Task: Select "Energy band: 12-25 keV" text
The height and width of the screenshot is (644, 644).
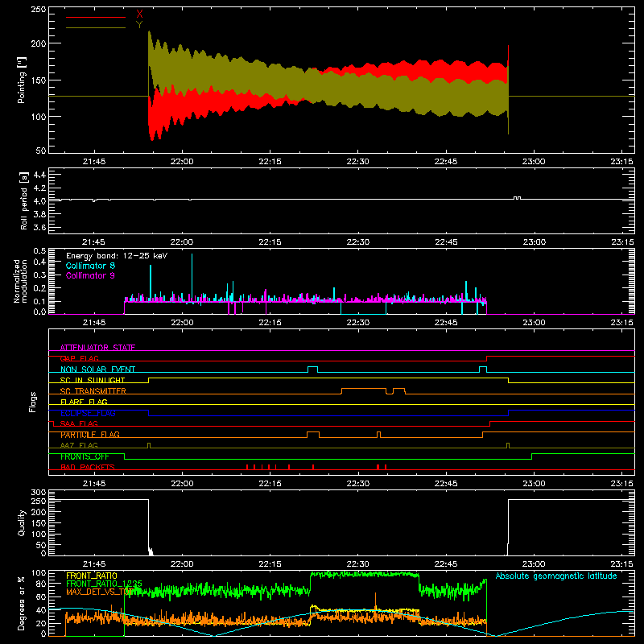Action: (x=117, y=256)
